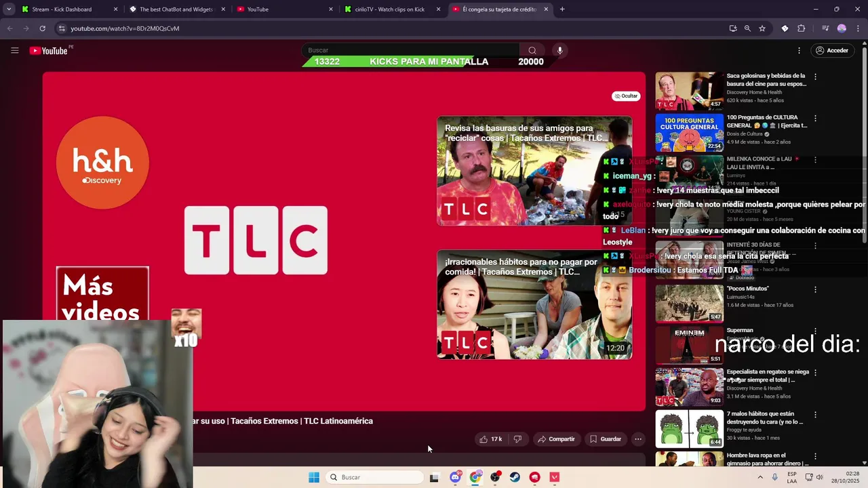The width and height of the screenshot is (868, 488).
Task: Open the zoom magnifier in address bar
Action: 747,28
